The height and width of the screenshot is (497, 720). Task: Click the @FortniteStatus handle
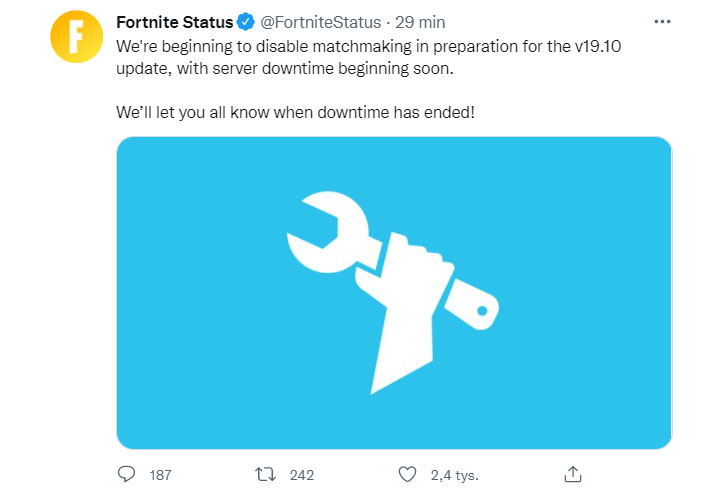coord(320,21)
